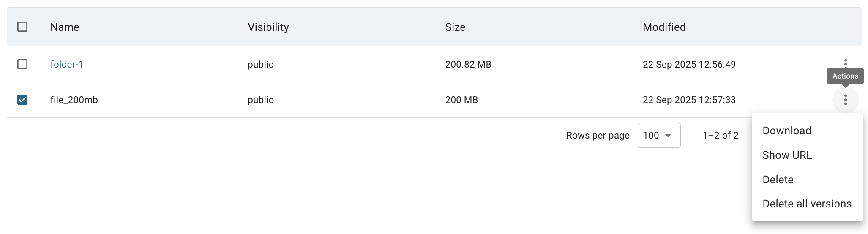This screenshot has width=868, height=234.
Task: Click the dropdown arrow next to 100
Action: coord(668,135)
